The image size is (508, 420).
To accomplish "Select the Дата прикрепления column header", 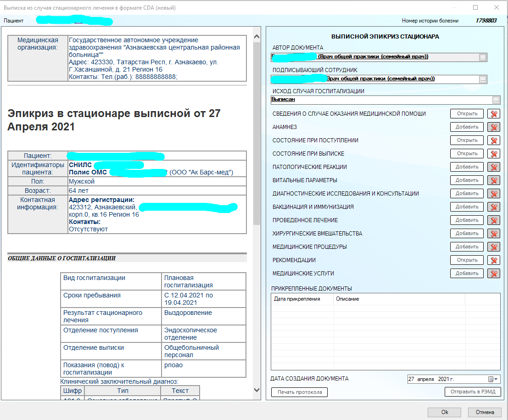I will tap(302, 299).
